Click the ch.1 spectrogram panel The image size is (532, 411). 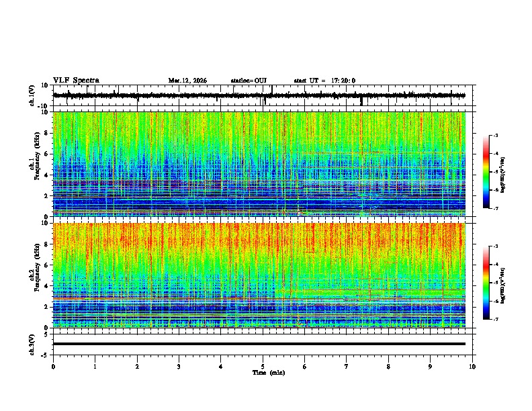click(259, 164)
